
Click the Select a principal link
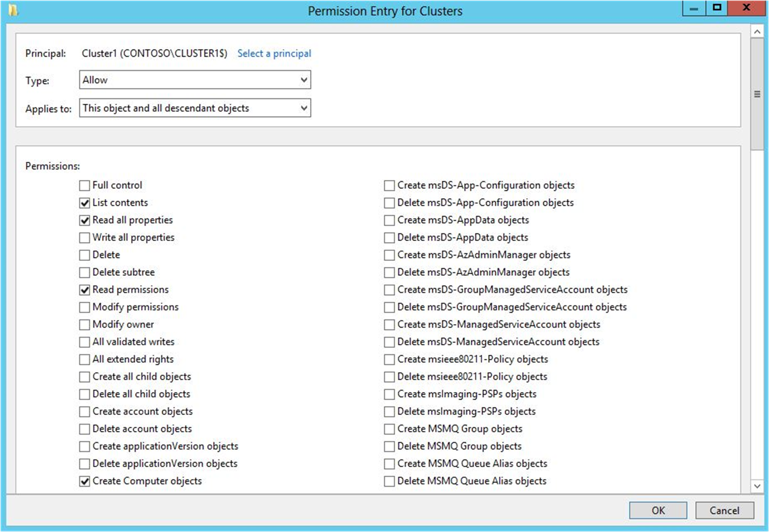coord(274,53)
